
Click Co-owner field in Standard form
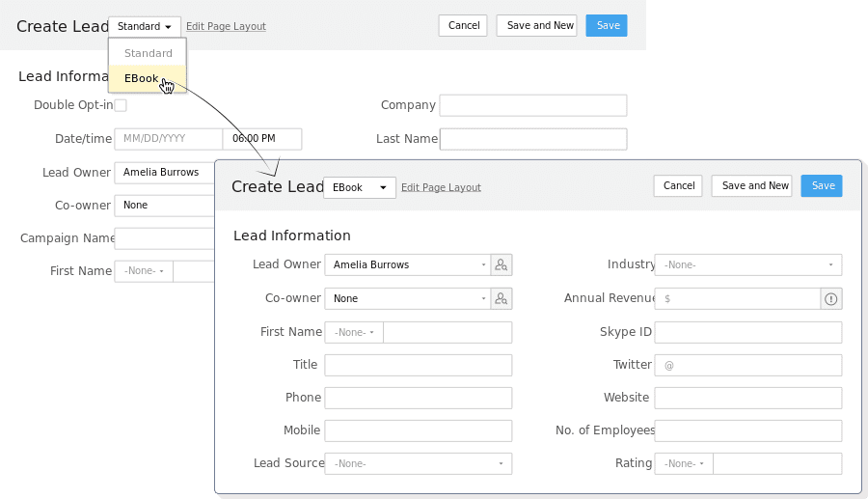click(x=164, y=206)
